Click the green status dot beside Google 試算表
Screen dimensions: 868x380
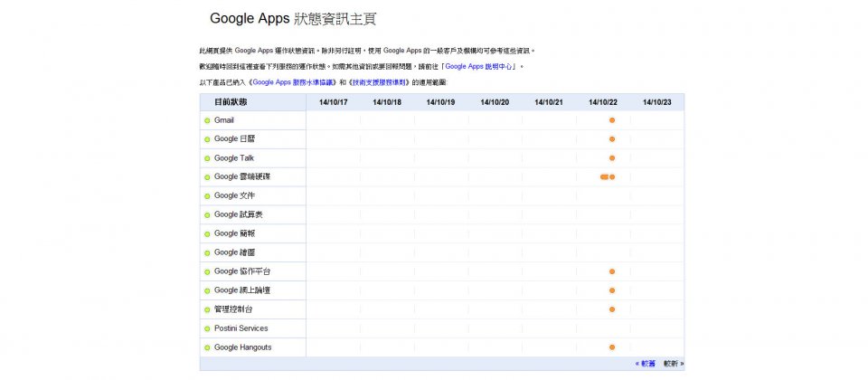click(x=207, y=215)
